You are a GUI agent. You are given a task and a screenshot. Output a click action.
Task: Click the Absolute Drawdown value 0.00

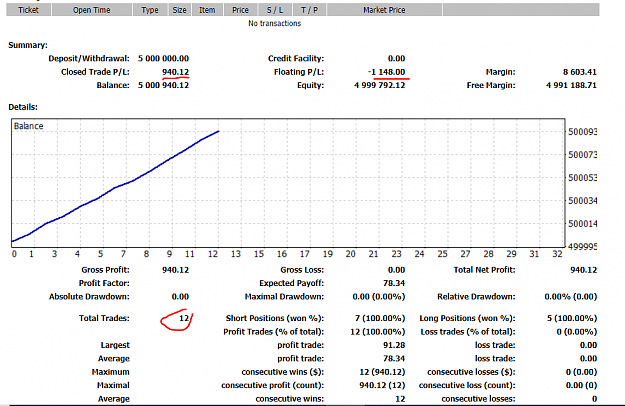(180, 297)
